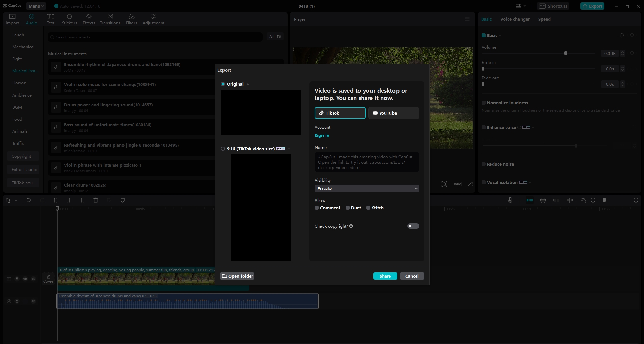Click the Share button
This screenshot has height=344, width=644.
click(x=385, y=276)
